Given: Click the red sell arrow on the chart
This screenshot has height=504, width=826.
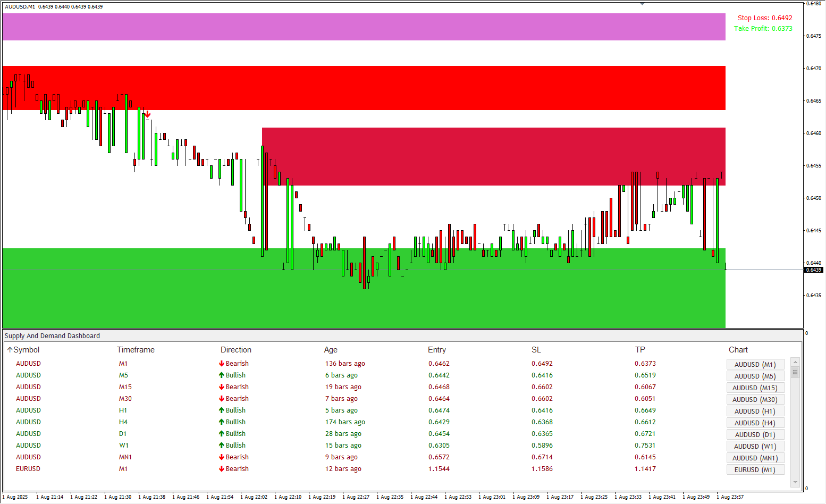Looking at the screenshot, I should [x=147, y=114].
